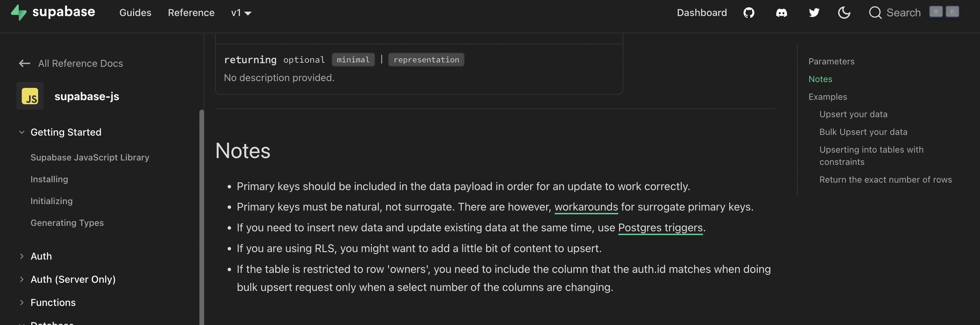Open the Dashboard

tap(702, 12)
